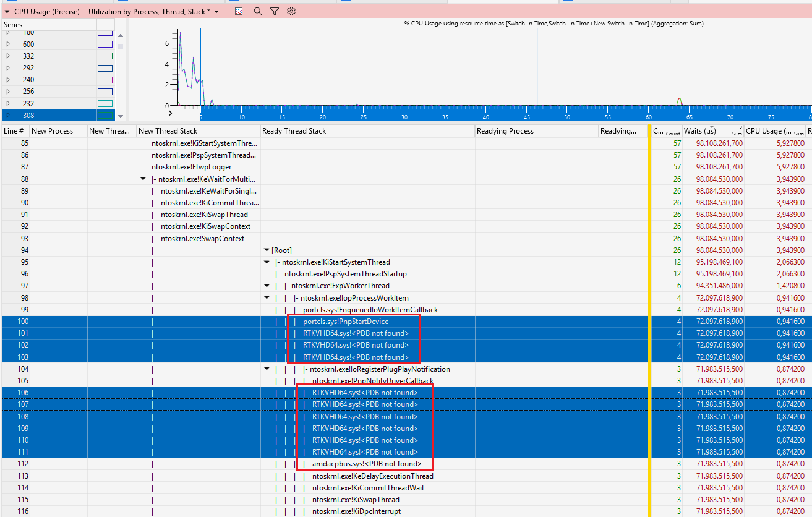Image resolution: width=812 pixels, height=517 pixels.
Task: Select the amdacpbus.sys!<PDB not found> row
Action: point(406,464)
